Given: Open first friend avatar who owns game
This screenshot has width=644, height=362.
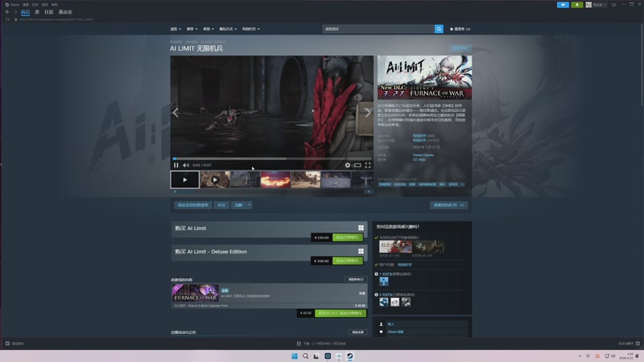Looking at the screenshot, I should coord(384,302).
